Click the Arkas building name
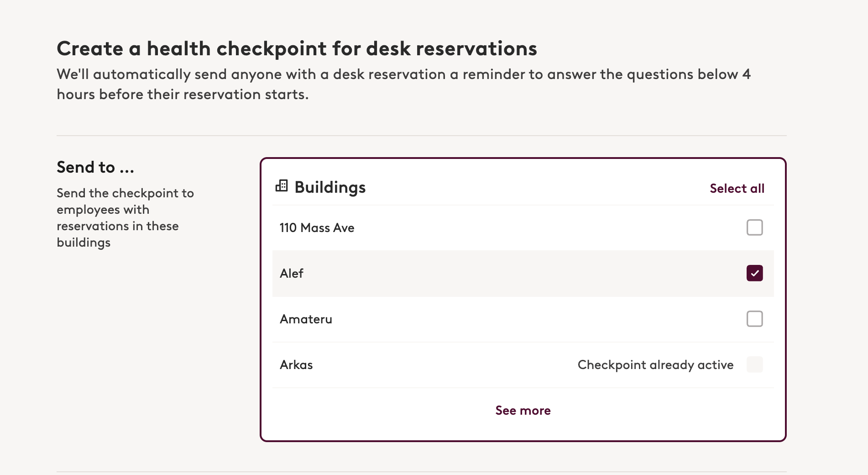 tap(296, 364)
